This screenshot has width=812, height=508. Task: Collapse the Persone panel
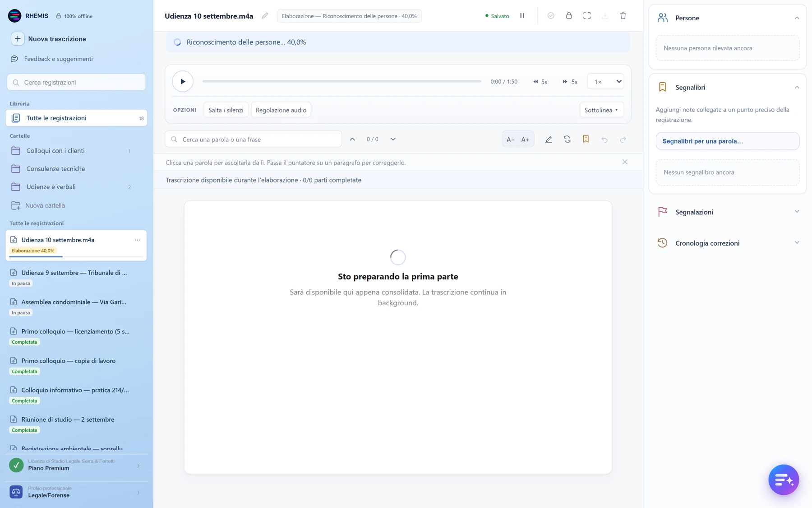click(x=797, y=18)
